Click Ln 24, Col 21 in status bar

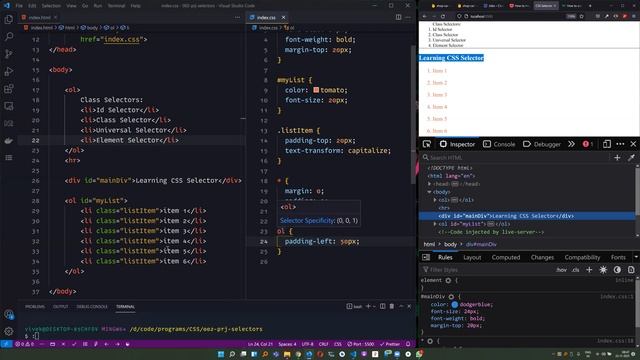coord(260,344)
